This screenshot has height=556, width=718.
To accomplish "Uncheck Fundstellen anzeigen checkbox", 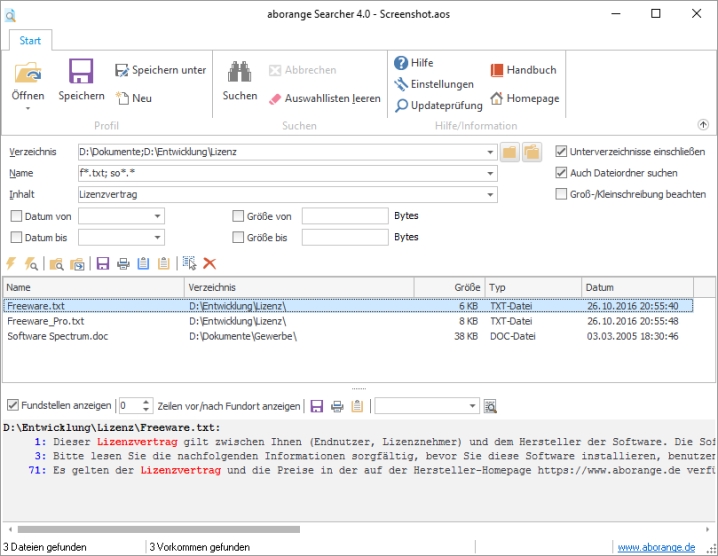I will pyautogui.click(x=13, y=405).
